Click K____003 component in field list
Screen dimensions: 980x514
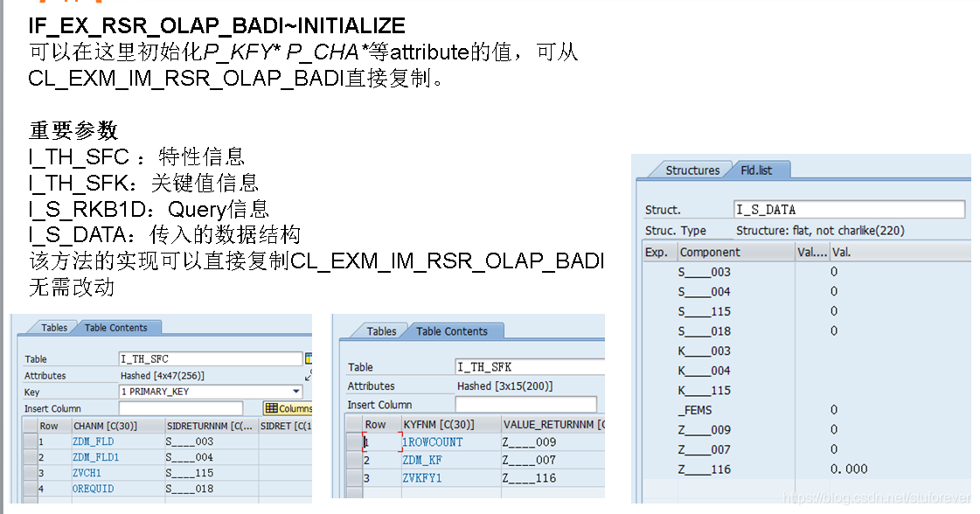[x=705, y=351]
